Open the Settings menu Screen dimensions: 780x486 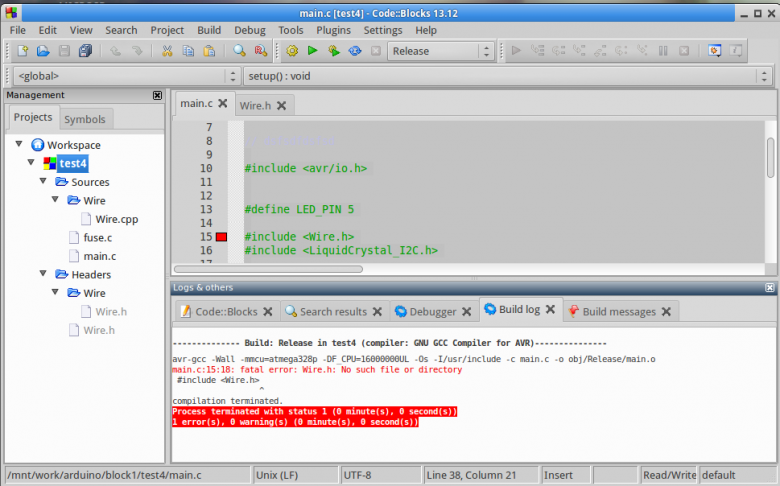tap(383, 30)
